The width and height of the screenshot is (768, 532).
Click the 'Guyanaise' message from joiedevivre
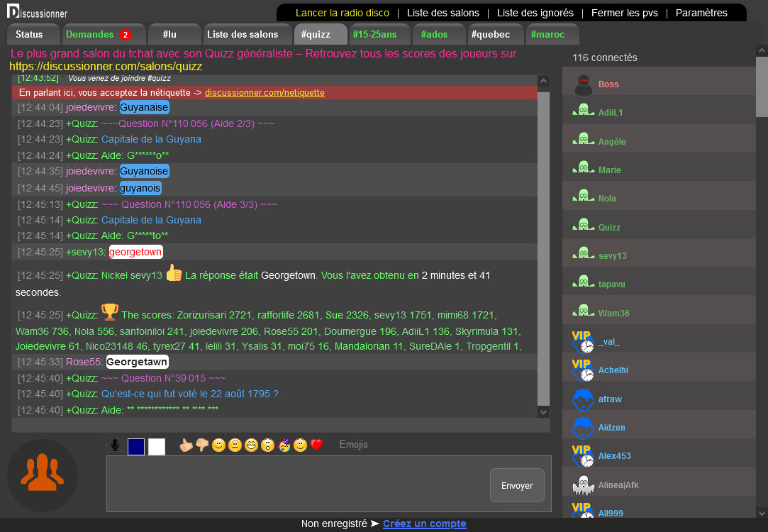(x=144, y=107)
